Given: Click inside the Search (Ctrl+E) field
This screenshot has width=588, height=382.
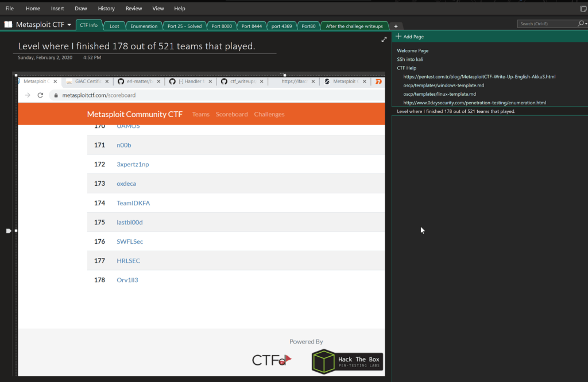Looking at the screenshot, I should pos(546,24).
